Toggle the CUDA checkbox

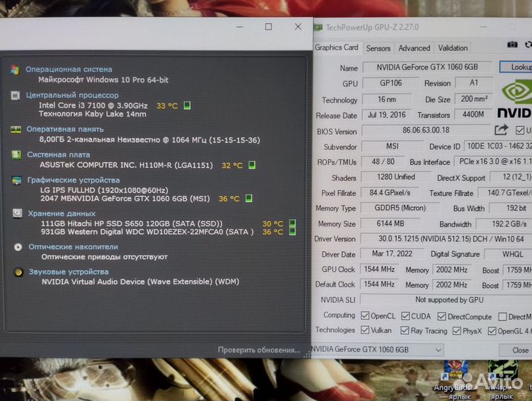coord(405,316)
